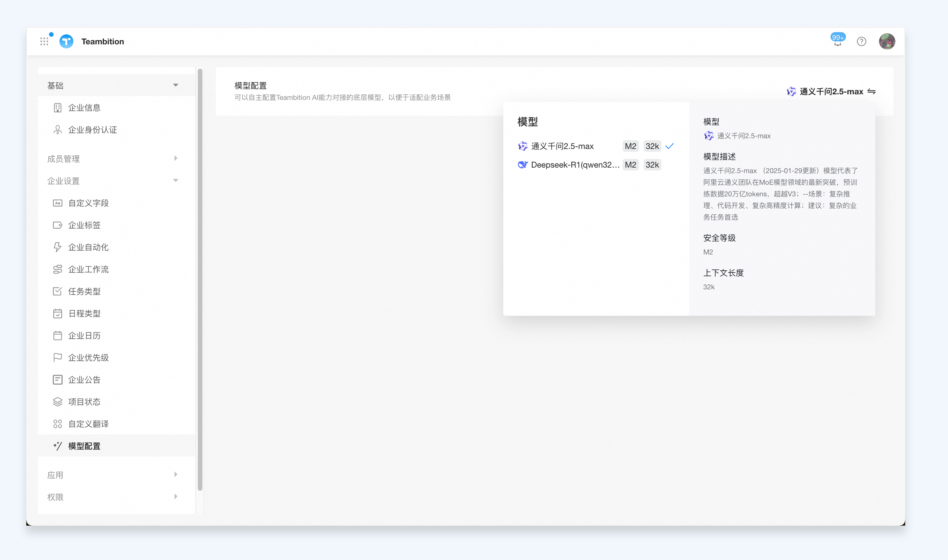Go to 企业标签 settings
This screenshot has width=948, height=560.
click(116, 225)
